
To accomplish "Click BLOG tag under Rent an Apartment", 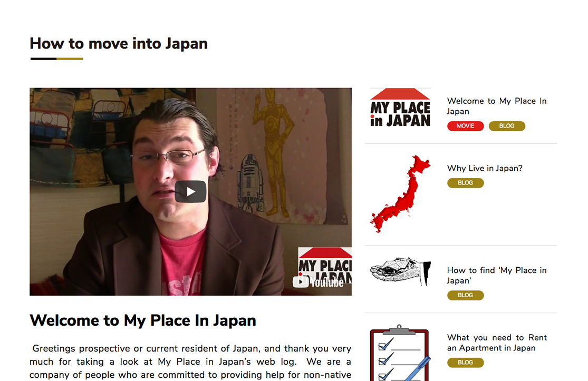I will [465, 362].
